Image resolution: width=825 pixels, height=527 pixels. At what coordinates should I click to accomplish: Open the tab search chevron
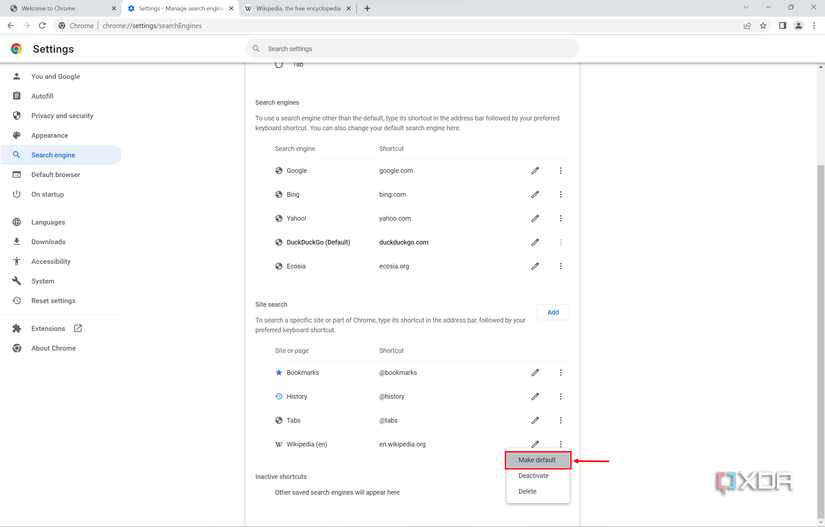tap(746, 7)
